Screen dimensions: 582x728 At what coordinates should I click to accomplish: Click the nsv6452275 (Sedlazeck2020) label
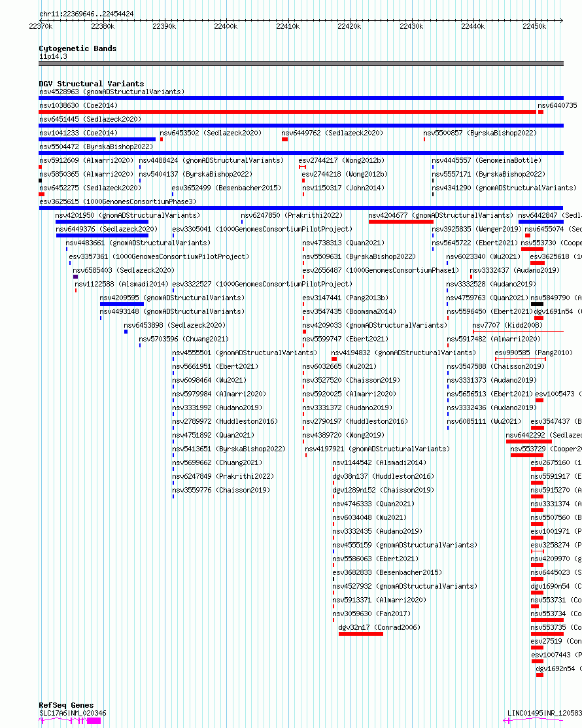click(x=90, y=188)
